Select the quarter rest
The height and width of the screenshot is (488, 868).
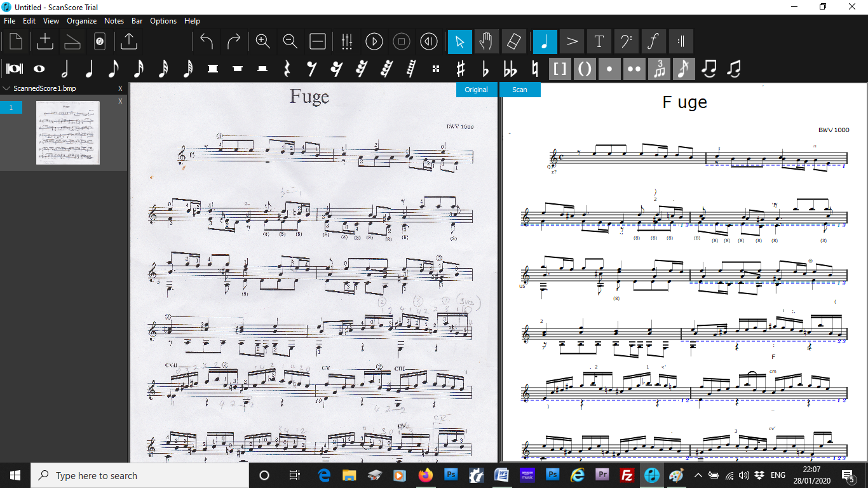click(x=287, y=69)
